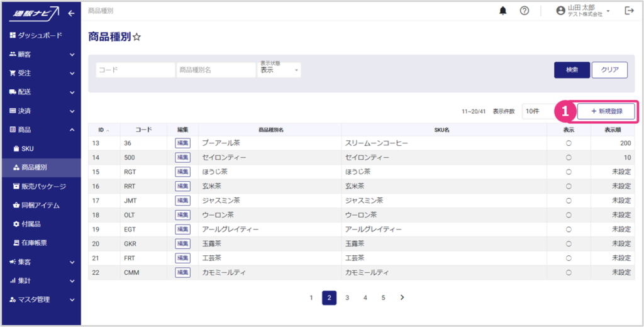Screen dimensions: 644x327
Task: Open the help question mark icon
Action: (x=524, y=11)
